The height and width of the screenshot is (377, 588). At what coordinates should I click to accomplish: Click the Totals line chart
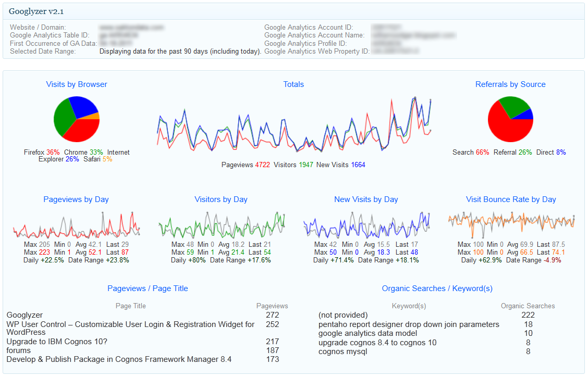293,124
